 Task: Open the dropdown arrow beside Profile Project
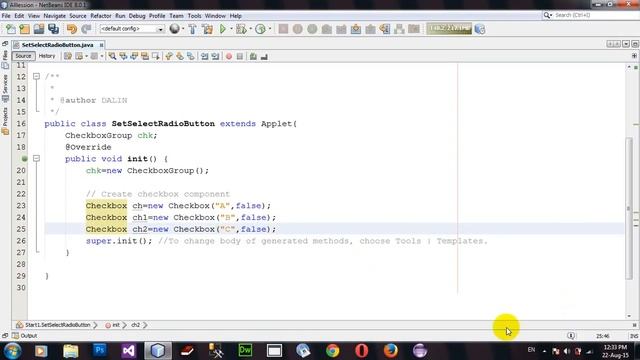point(270,29)
